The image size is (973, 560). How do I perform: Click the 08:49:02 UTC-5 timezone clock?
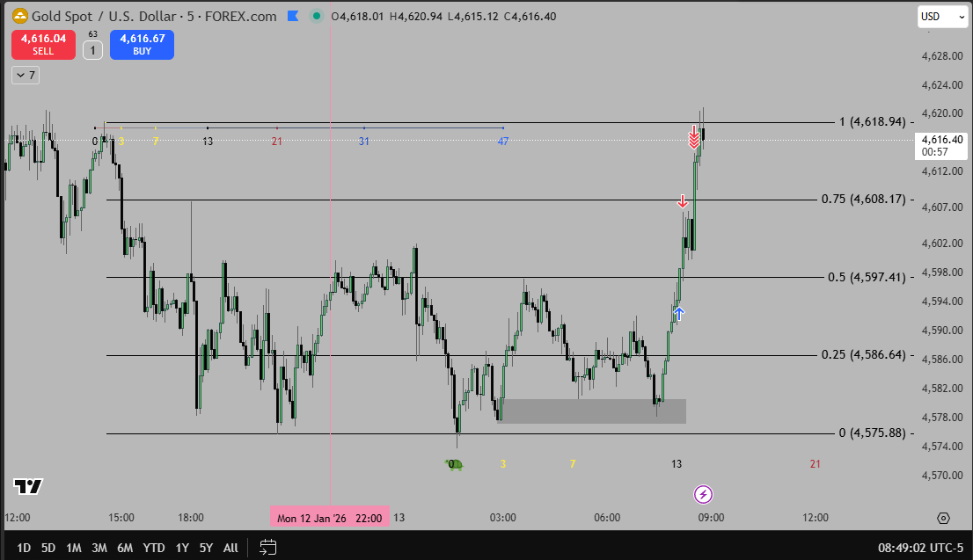point(920,548)
